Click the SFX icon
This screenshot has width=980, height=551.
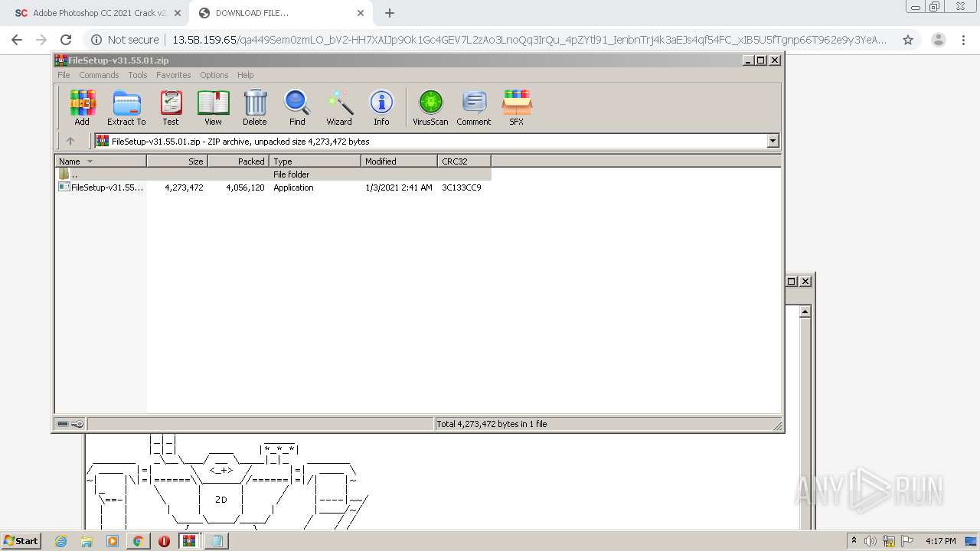pyautogui.click(x=517, y=107)
